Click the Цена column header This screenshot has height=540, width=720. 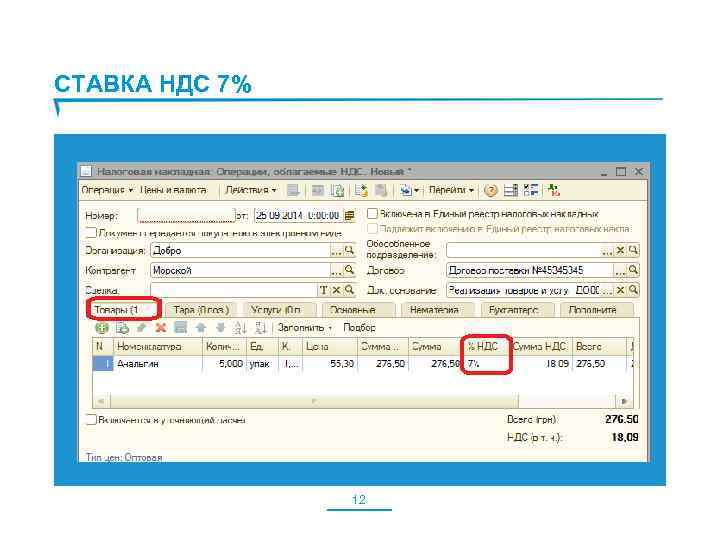(329, 347)
